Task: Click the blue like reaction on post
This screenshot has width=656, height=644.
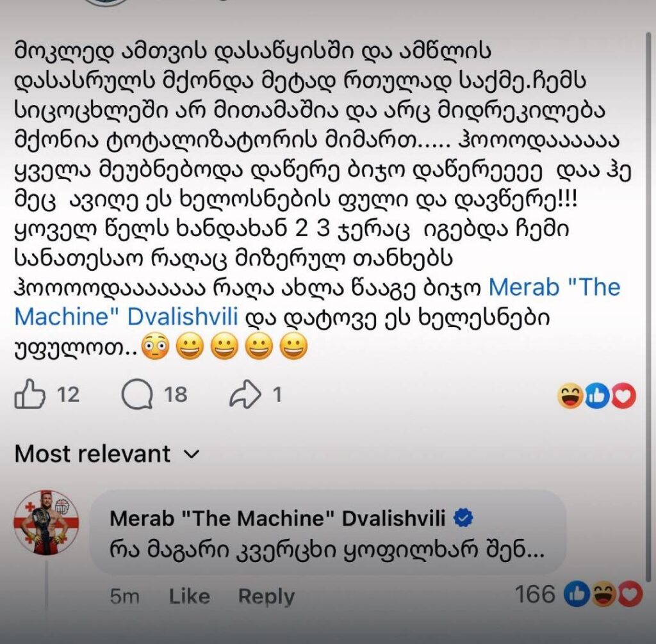Action: 597,396
